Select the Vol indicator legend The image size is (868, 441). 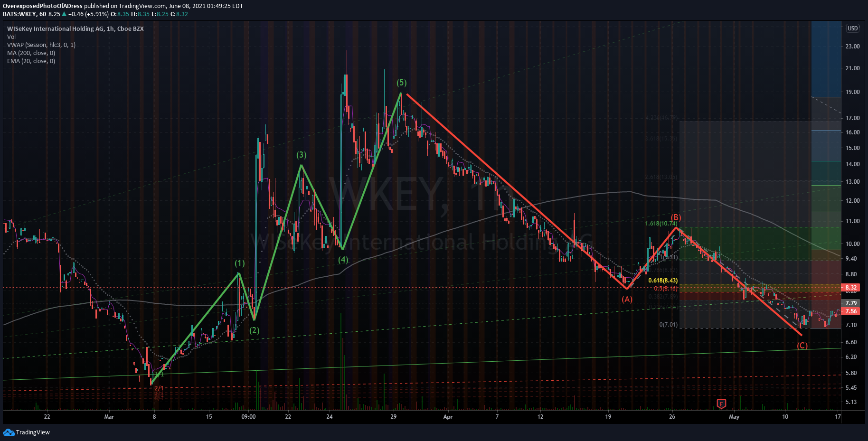11,37
